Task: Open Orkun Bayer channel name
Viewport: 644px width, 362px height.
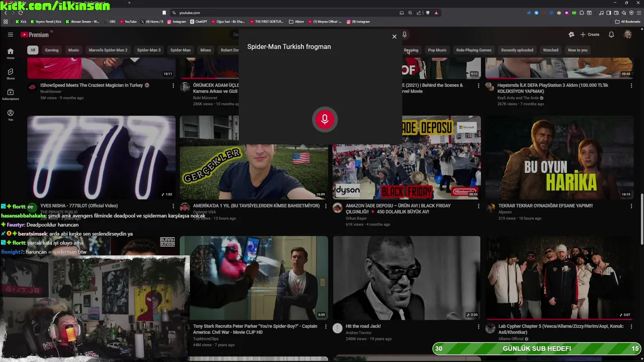Action: (x=356, y=218)
